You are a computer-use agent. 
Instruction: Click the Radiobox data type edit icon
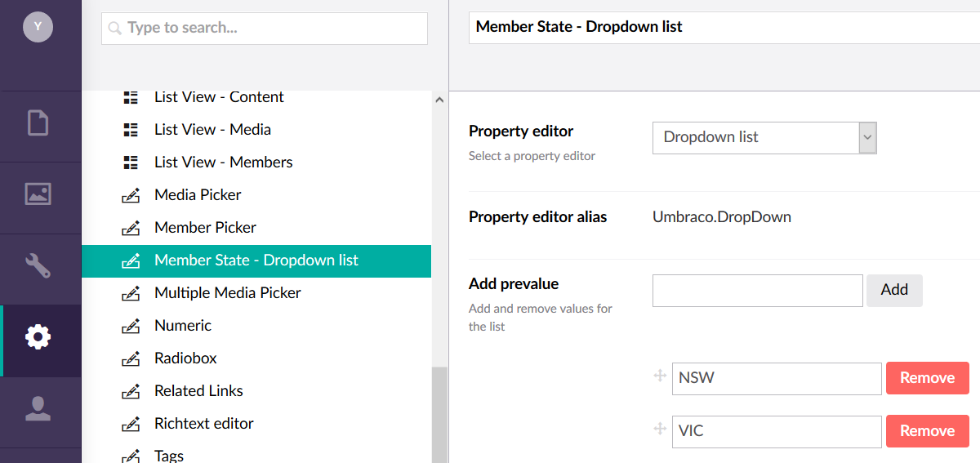(x=131, y=358)
